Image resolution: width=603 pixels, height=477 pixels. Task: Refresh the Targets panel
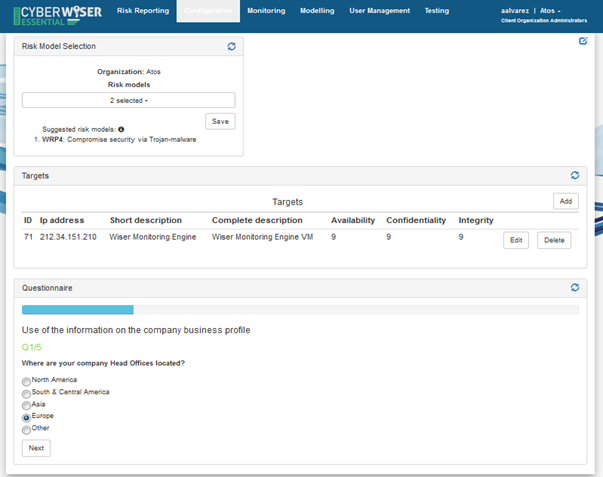click(575, 175)
